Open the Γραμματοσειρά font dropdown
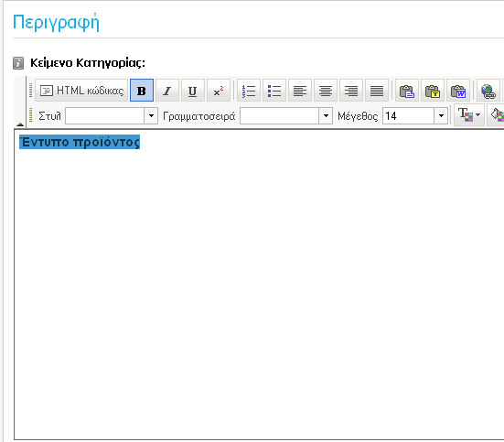The image size is (504, 442). pyautogui.click(x=326, y=115)
